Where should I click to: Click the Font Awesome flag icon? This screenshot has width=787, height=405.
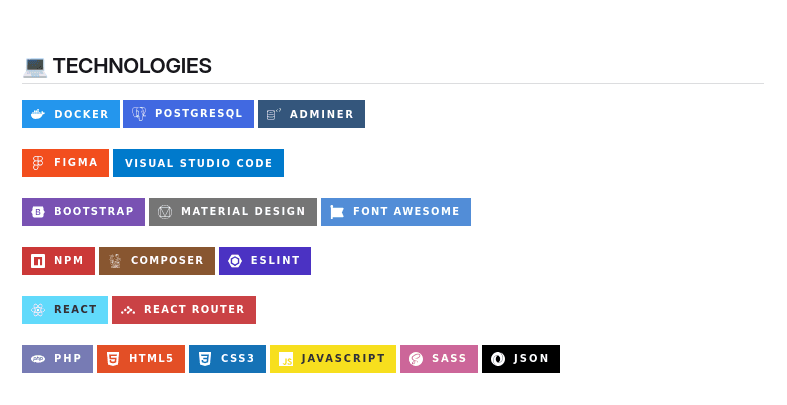coord(337,212)
